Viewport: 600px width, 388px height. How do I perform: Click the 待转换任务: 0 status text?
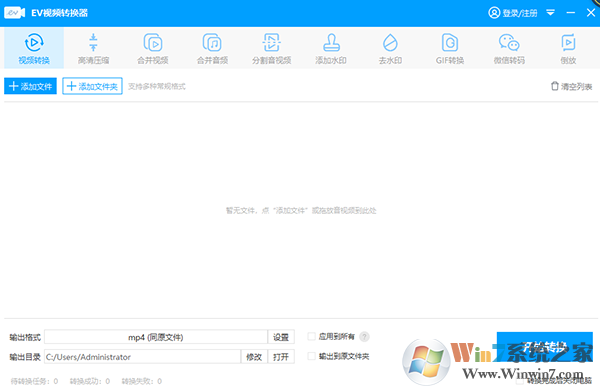(x=34, y=381)
